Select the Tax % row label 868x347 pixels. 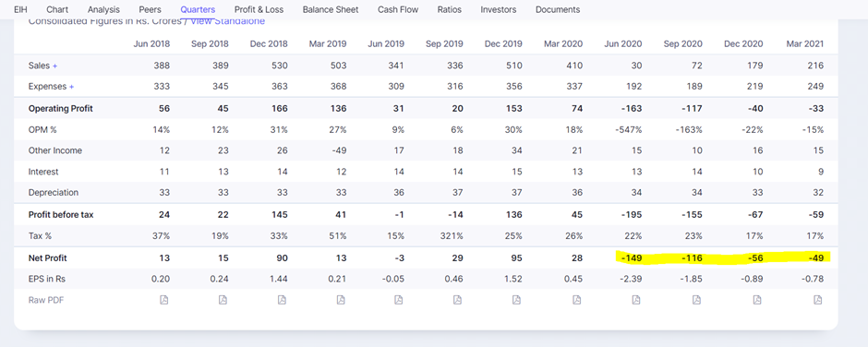point(40,235)
